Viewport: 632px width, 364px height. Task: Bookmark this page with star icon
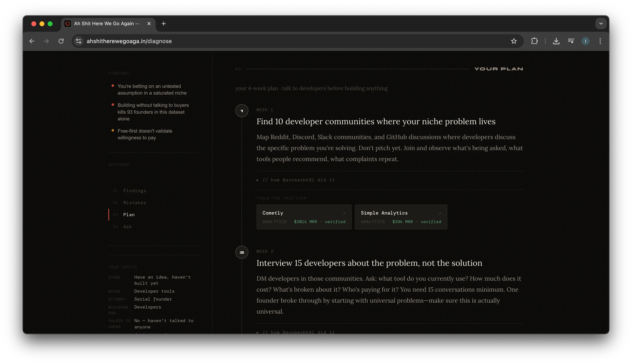click(514, 41)
